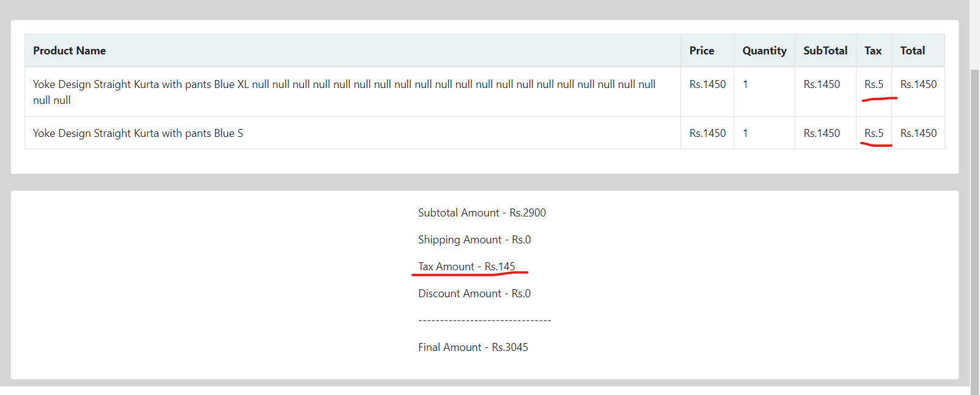The height and width of the screenshot is (395, 980).
Task: Click the Quantity column header
Action: click(x=764, y=51)
